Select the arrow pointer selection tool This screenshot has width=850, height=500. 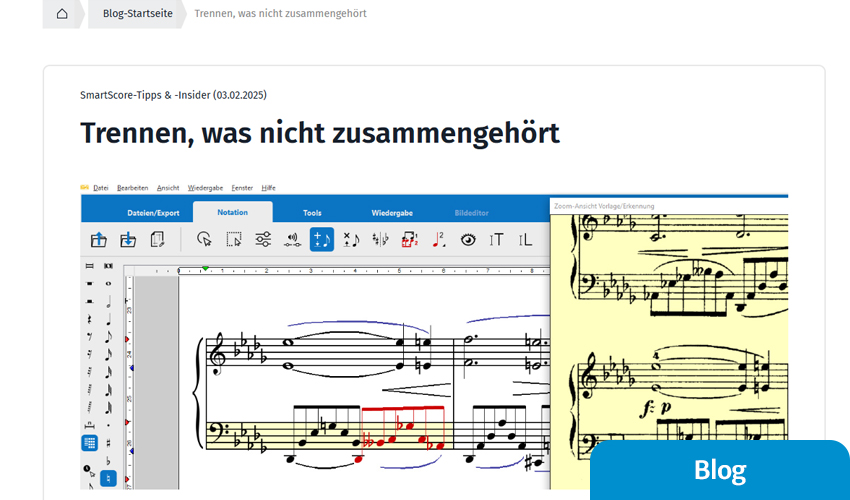204,239
